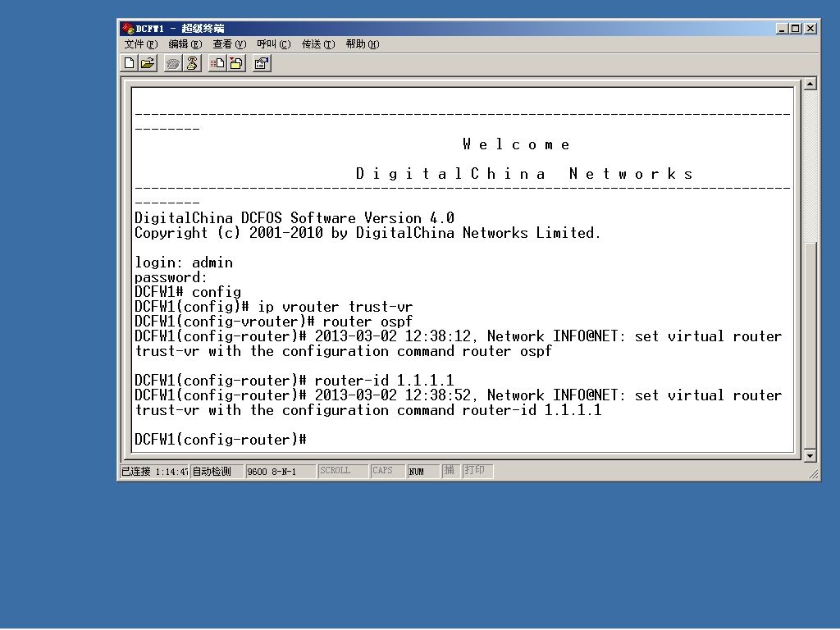Click the Receive file toolbar icon
840x630 pixels.
(236, 63)
